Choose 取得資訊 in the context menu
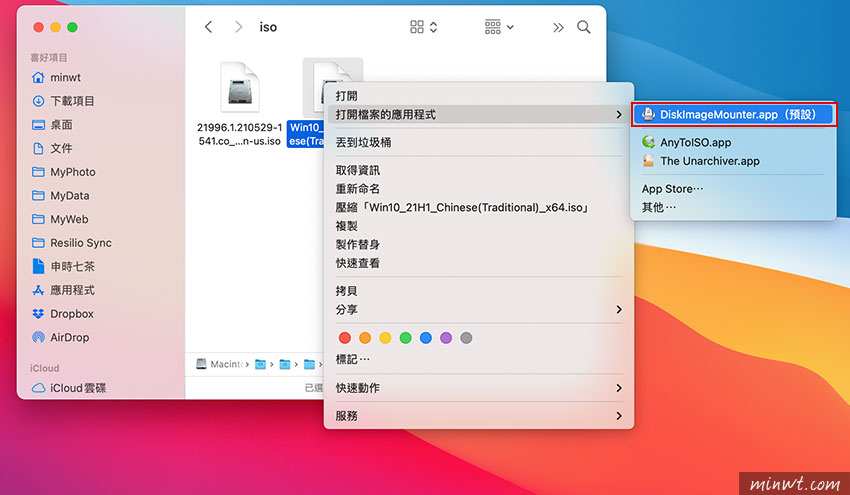This screenshot has height=495, width=850. [x=479, y=170]
